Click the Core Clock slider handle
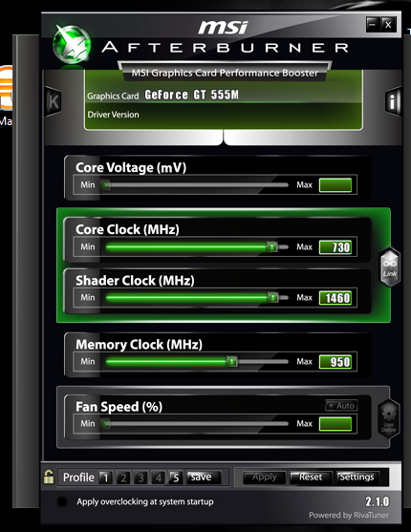Image resolution: width=411 pixels, height=532 pixels. 271,246
